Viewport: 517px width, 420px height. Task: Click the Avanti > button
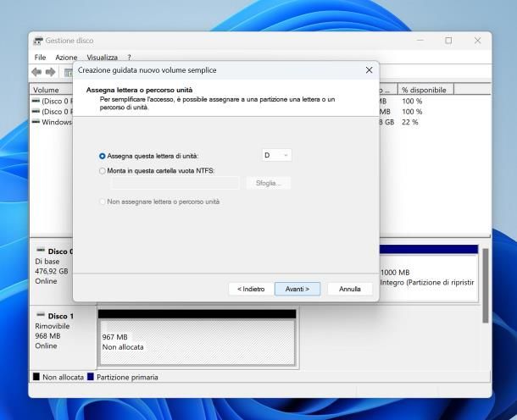297,289
